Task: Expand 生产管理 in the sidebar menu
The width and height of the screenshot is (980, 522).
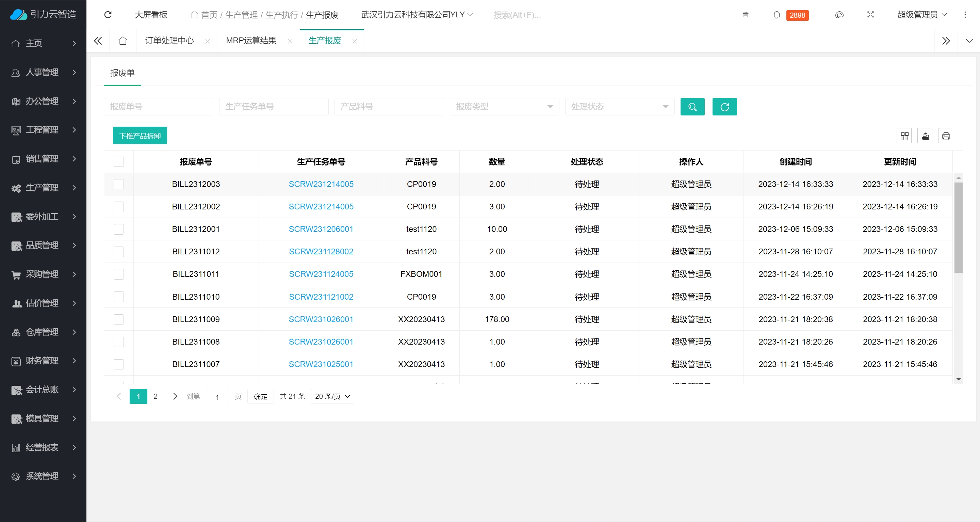Action: tap(43, 188)
